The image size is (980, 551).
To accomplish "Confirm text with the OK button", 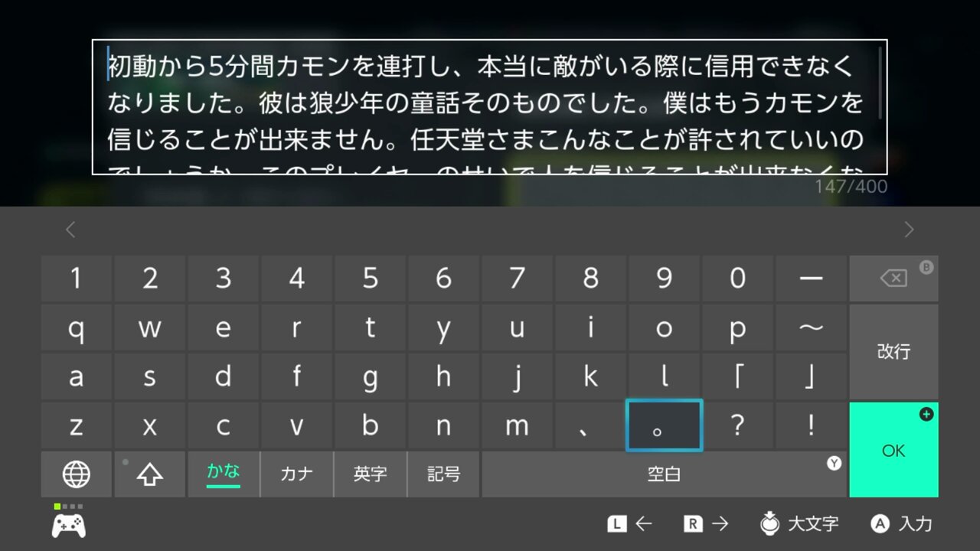I will (893, 450).
